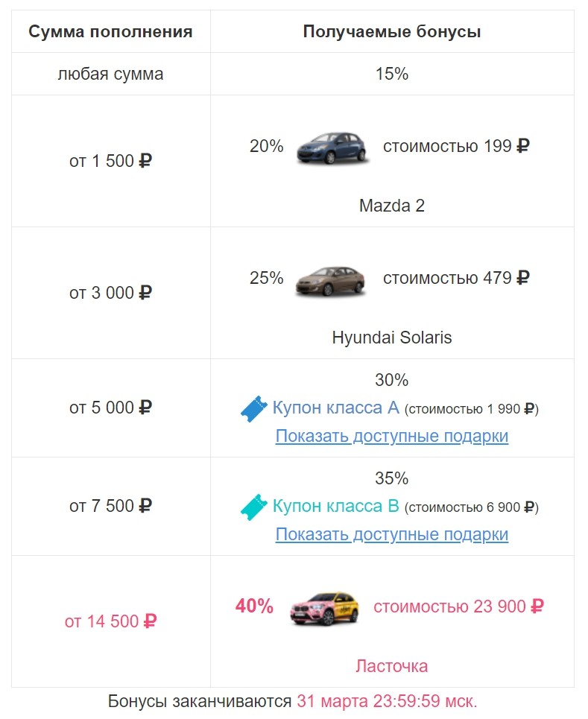Click the blue class A coupon icon
588x719 pixels.
(253, 409)
